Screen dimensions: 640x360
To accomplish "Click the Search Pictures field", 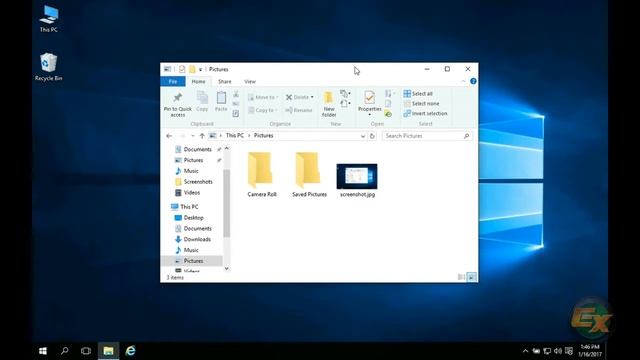I will [x=427, y=136].
